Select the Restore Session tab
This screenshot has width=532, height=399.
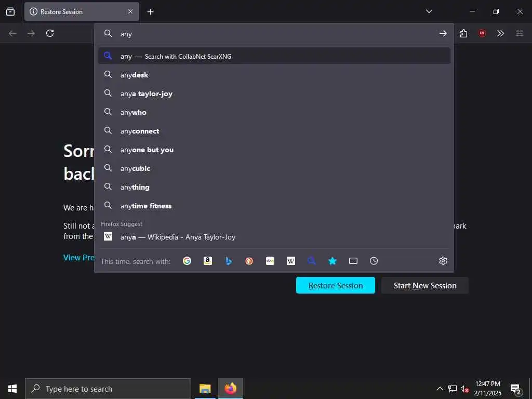(82, 11)
